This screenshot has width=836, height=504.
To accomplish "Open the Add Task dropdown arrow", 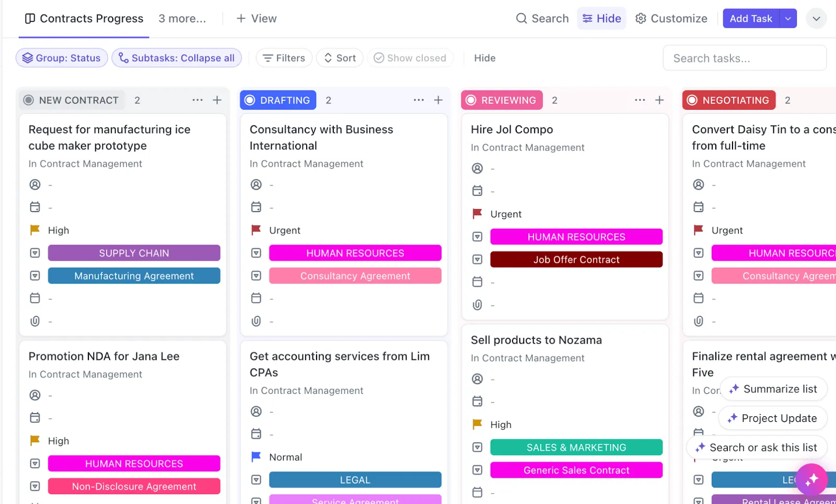I will click(788, 19).
